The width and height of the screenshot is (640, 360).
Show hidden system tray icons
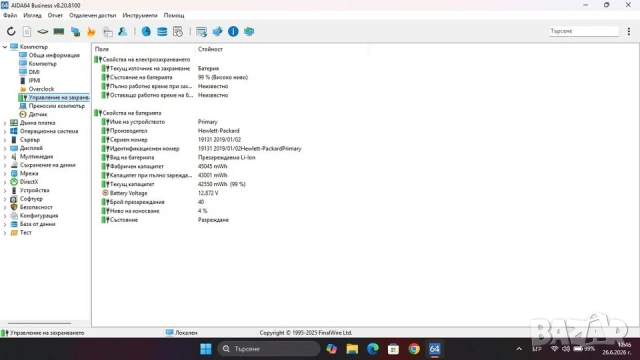519,349
